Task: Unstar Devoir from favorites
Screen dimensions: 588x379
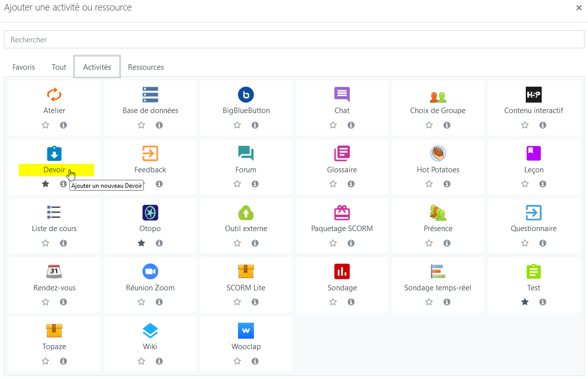Action: 46,184
